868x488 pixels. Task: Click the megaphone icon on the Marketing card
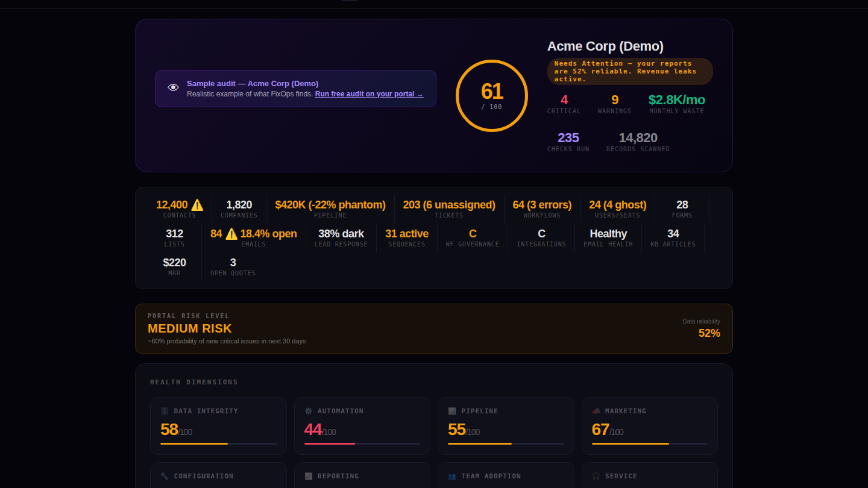(x=596, y=411)
